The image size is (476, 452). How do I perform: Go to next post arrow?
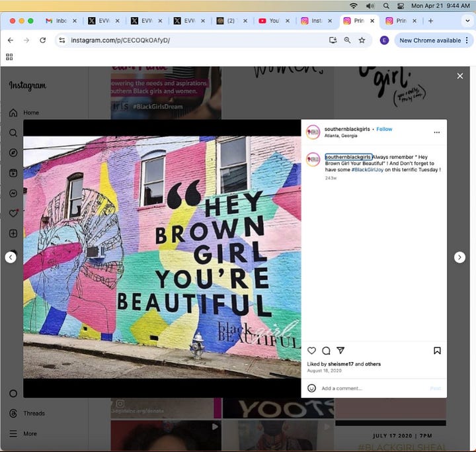point(459,257)
